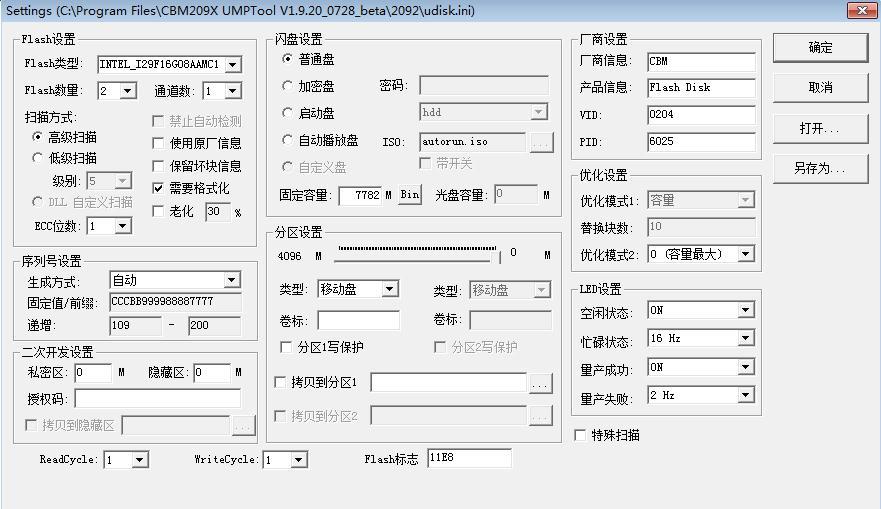Click the 确定 confirm button
Image resolution: width=881 pixels, height=509 pixels.
(820, 48)
